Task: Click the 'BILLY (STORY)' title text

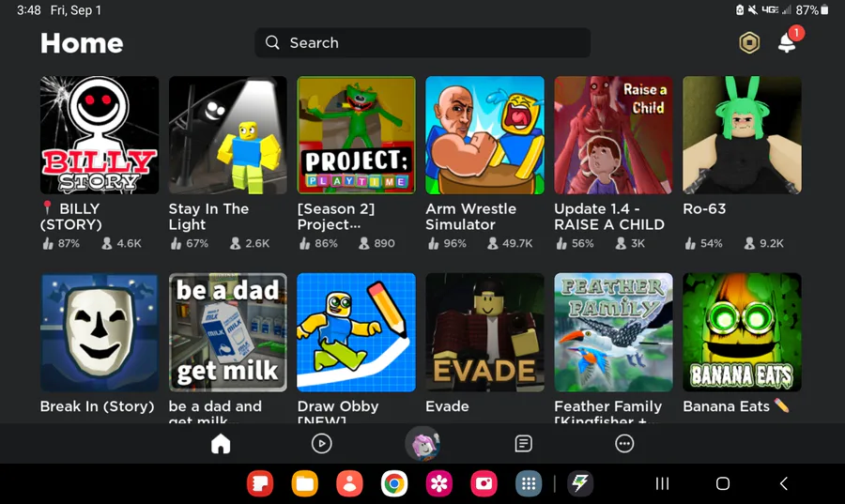Action: [70, 217]
